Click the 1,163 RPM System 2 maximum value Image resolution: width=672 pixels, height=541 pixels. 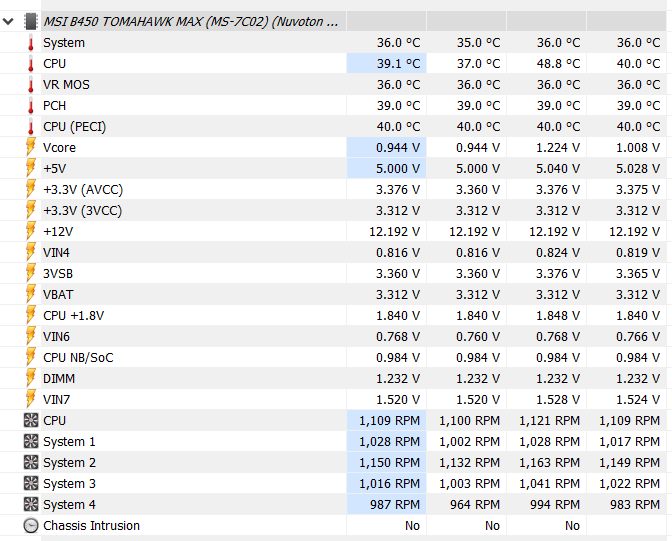[549, 463]
